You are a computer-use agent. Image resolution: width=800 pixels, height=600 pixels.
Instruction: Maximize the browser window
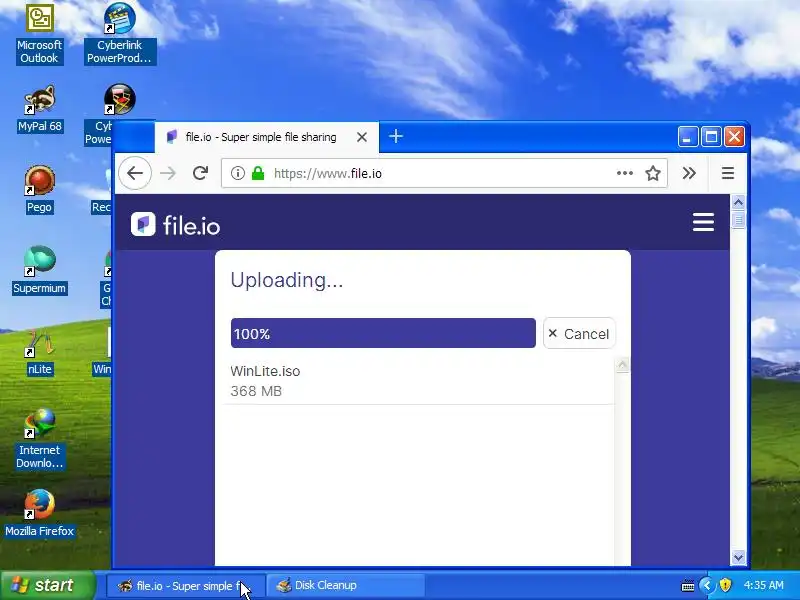(711, 137)
